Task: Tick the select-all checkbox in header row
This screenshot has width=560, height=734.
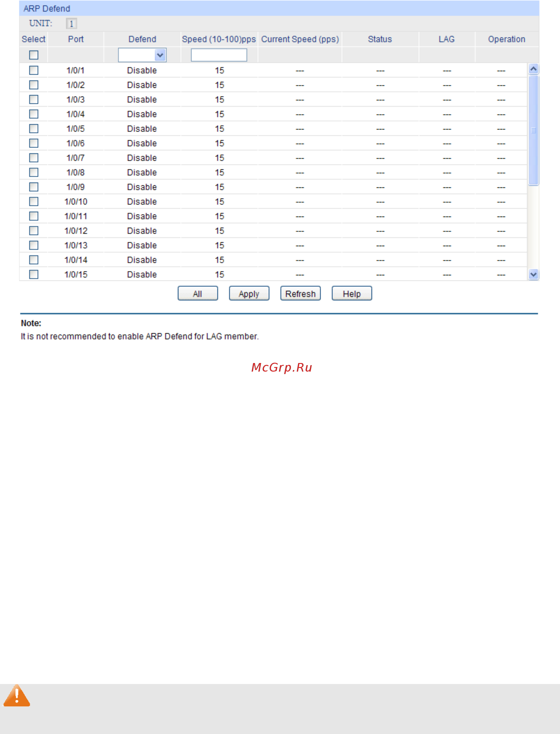Action: [34, 55]
